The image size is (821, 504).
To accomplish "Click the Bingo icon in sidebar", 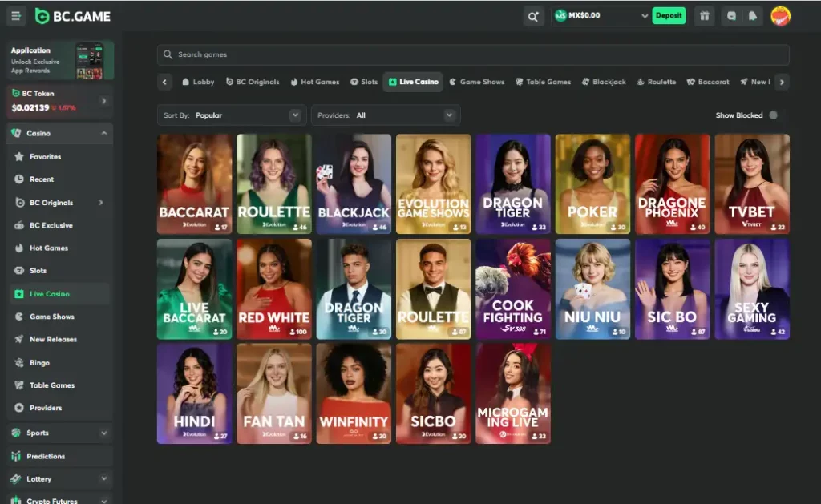I will click(x=19, y=362).
